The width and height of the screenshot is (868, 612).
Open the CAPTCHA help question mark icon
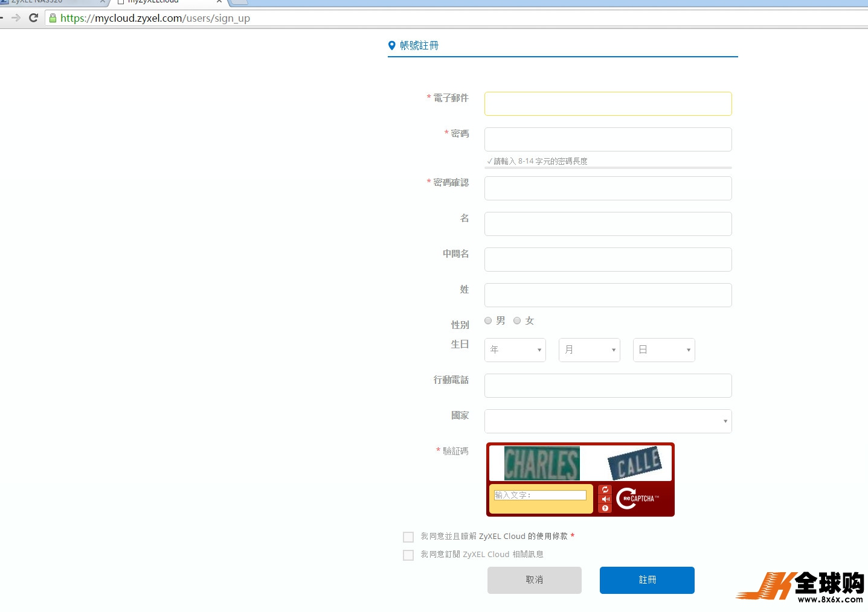pyautogui.click(x=605, y=508)
